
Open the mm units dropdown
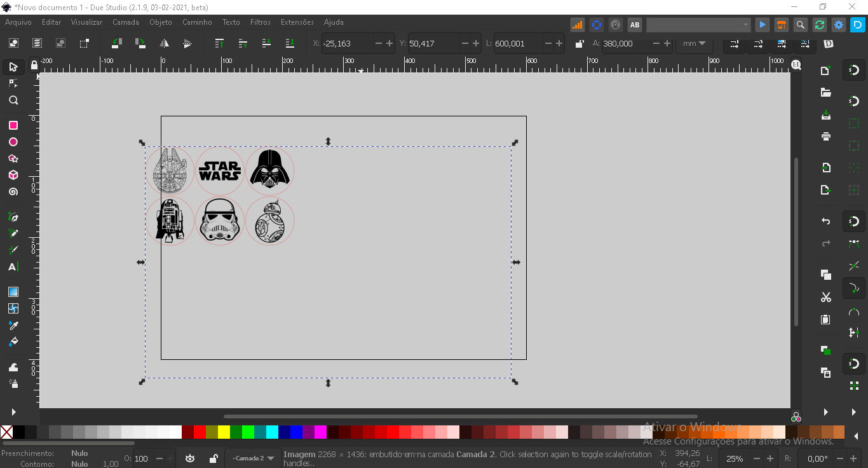694,43
